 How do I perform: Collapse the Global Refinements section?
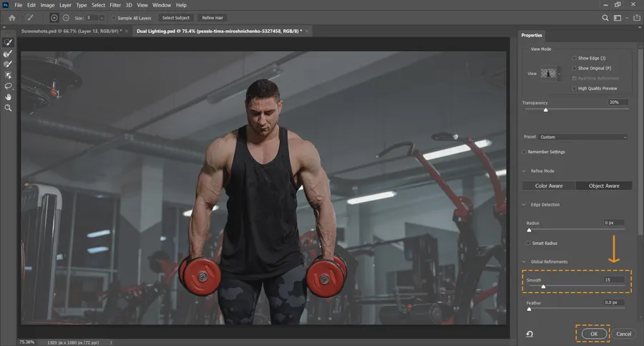click(x=524, y=261)
